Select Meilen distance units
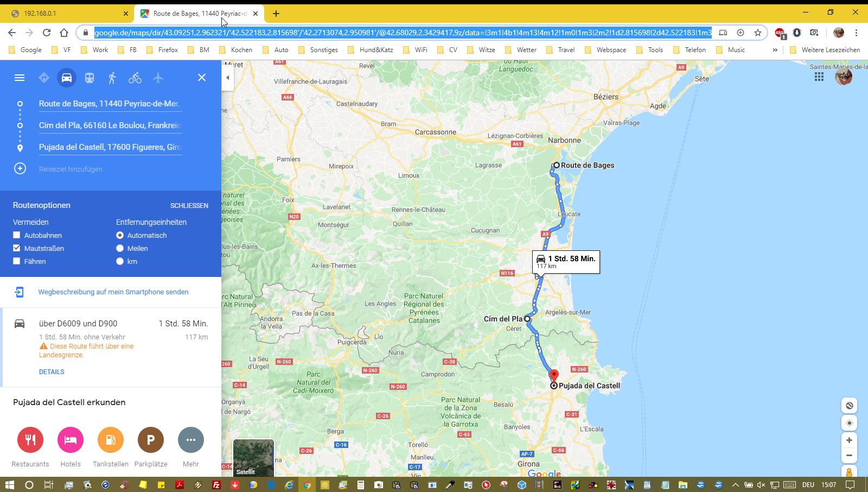 click(x=120, y=248)
